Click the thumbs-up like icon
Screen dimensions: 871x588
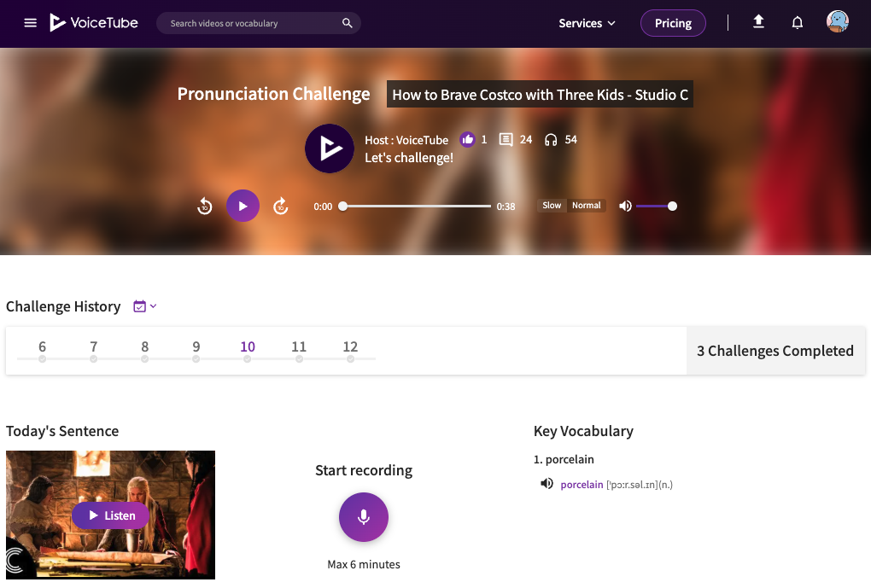pos(467,139)
